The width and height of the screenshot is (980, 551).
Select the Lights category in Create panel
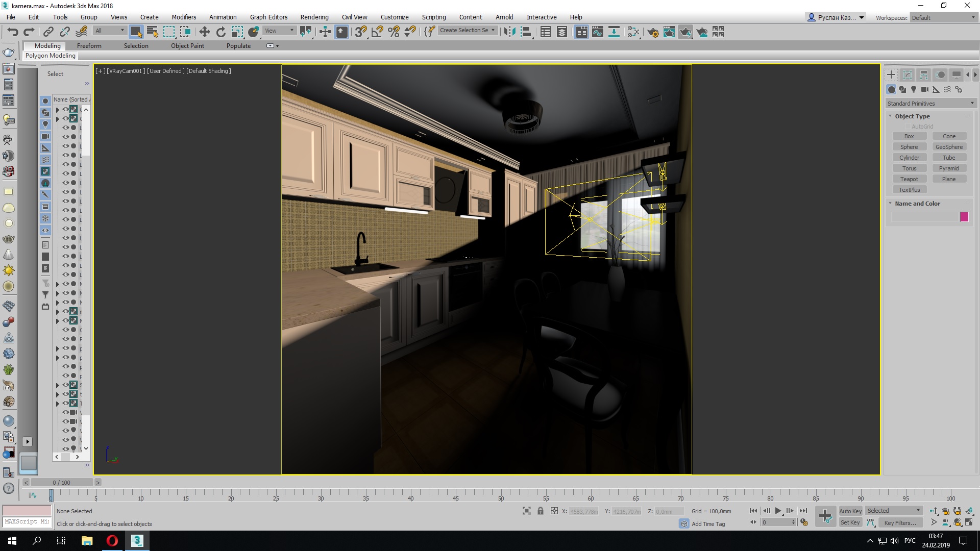click(914, 89)
